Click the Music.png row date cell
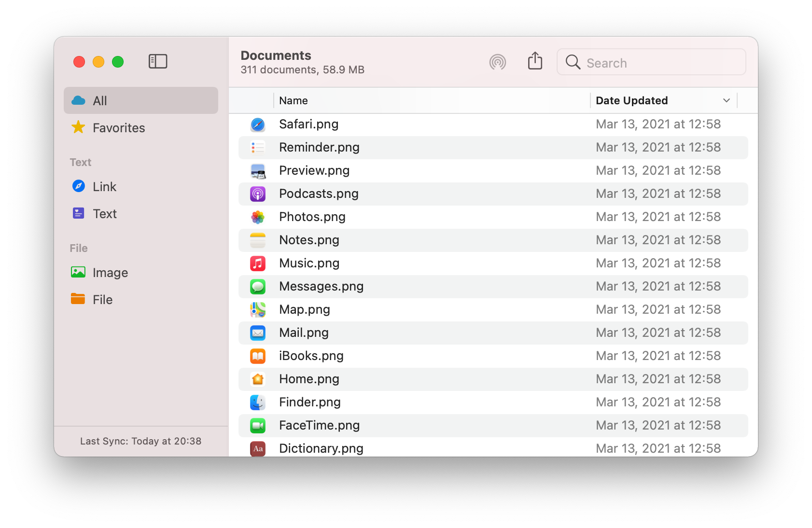This screenshot has height=528, width=812. pyautogui.click(x=658, y=264)
